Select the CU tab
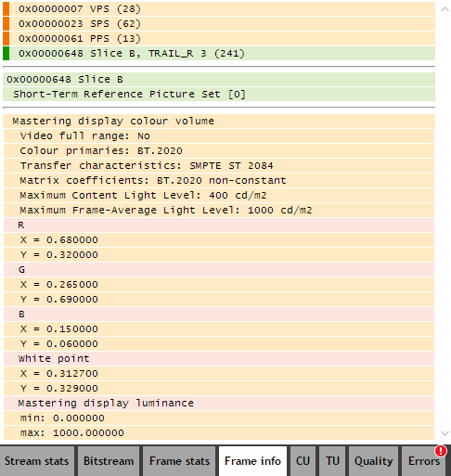The image size is (451, 476). coord(303,461)
